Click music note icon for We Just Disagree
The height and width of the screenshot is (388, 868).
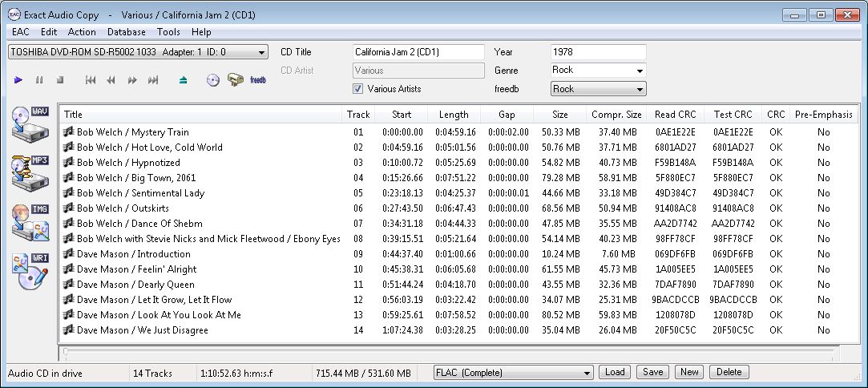69,330
